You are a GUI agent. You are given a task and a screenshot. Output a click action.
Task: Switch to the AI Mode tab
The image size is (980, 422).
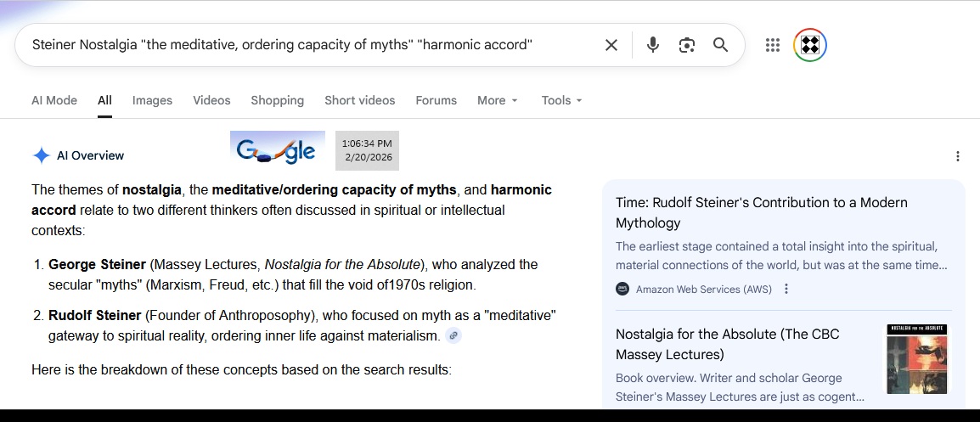54,100
